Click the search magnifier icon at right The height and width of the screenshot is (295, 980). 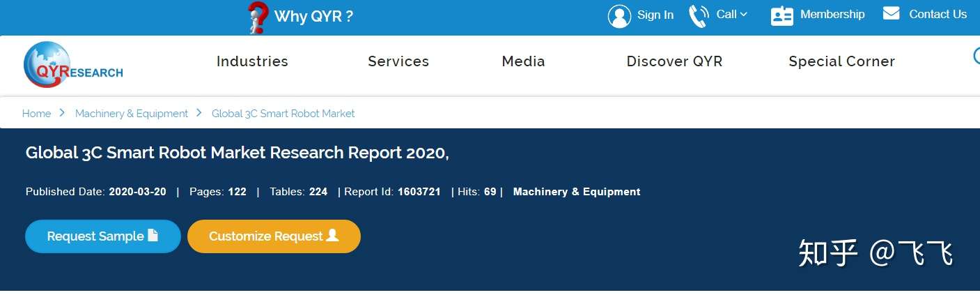click(977, 55)
